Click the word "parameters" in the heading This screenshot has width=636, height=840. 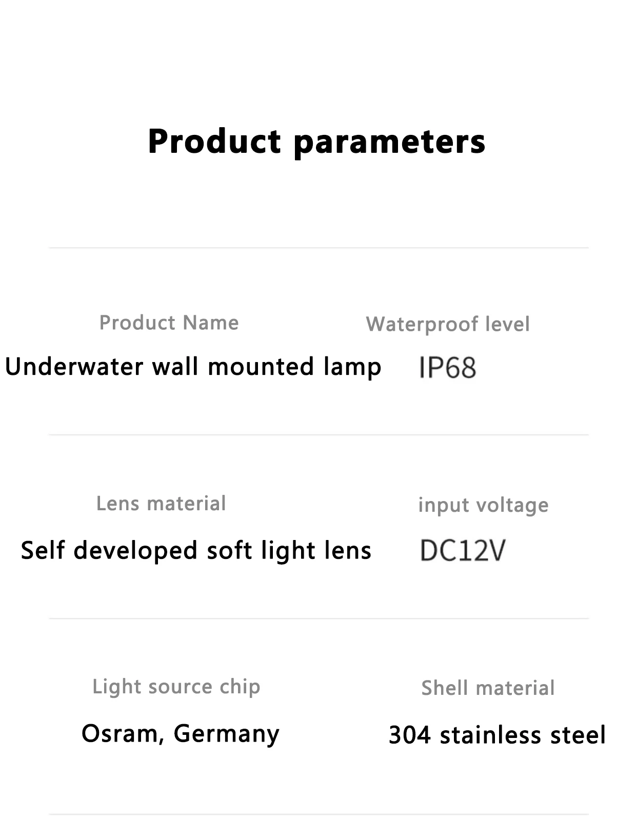click(x=389, y=142)
